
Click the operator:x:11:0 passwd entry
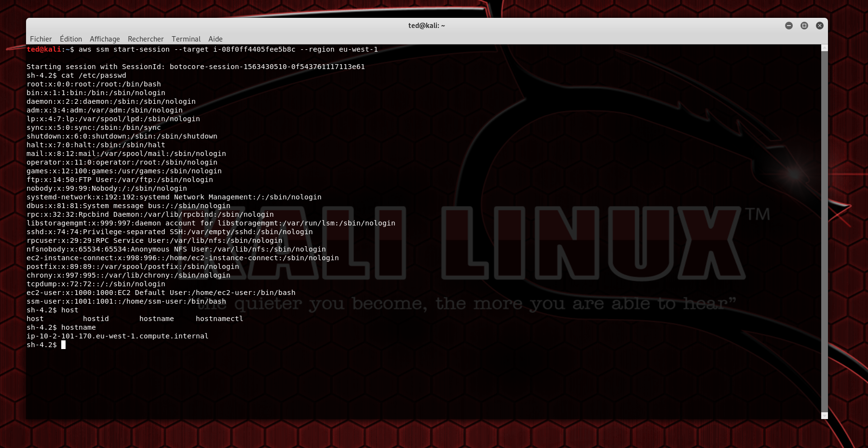click(122, 162)
